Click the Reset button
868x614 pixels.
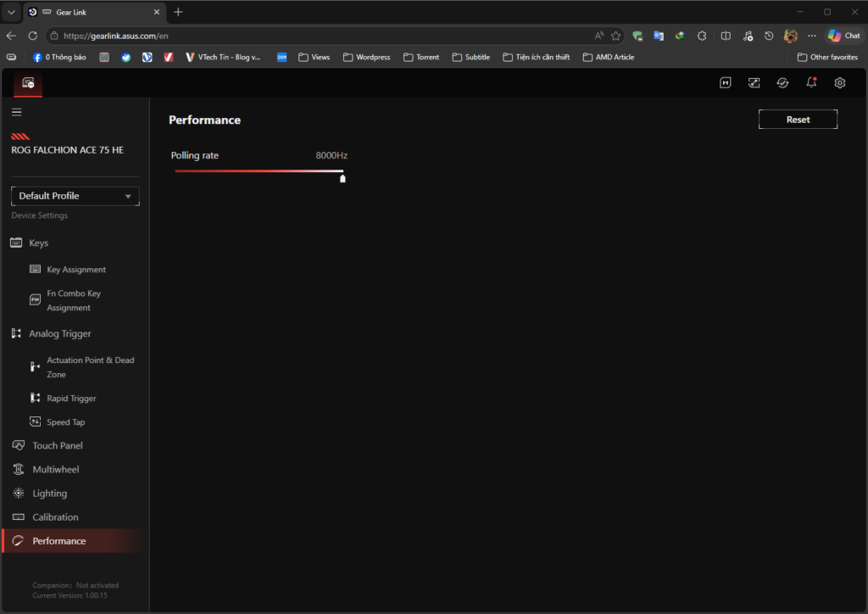[x=798, y=120]
